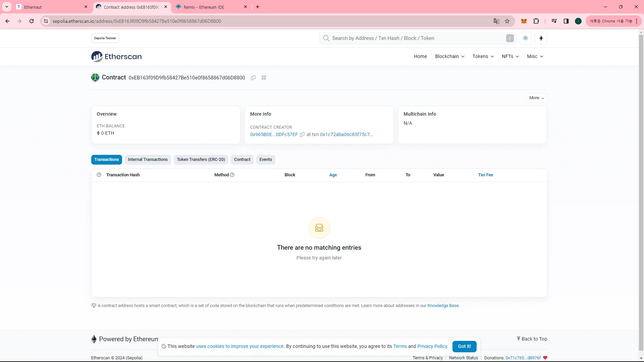Open footer Terms & Privacy link
The height and width of the screenshot is (362, 644).
point(428,358)
